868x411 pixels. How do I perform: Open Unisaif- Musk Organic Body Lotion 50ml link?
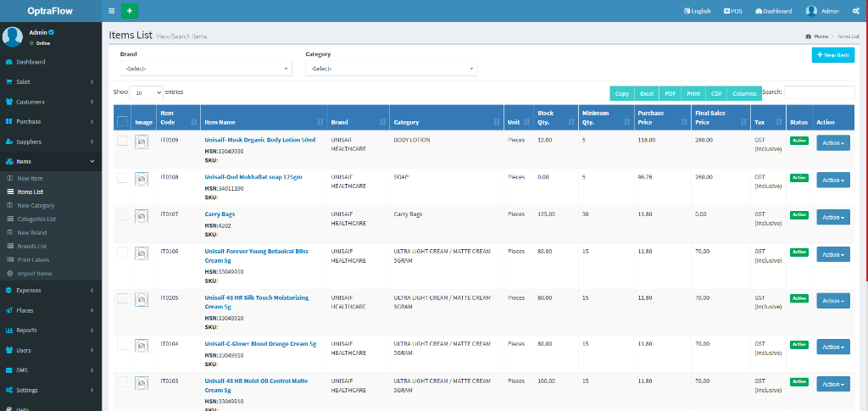tap(260, 140)
